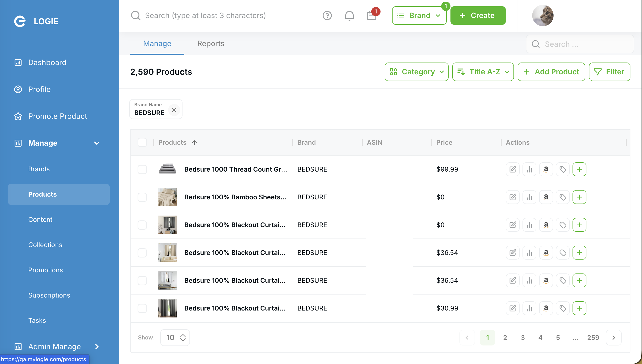Collapse the Manage sidebar section

(97, 143)
